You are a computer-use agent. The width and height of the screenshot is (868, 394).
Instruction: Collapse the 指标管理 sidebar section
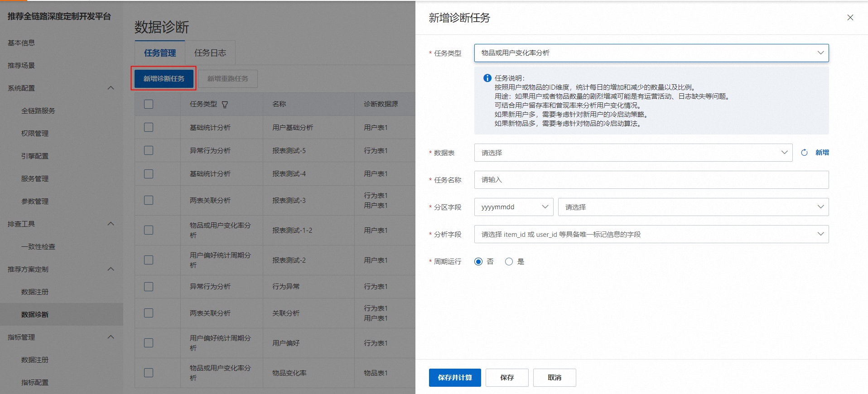tap(111, 337)
